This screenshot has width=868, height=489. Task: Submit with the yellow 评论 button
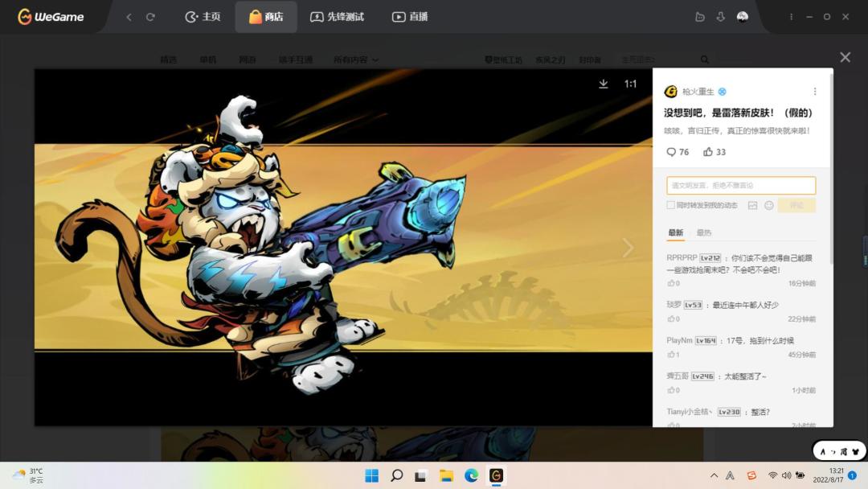796,205
